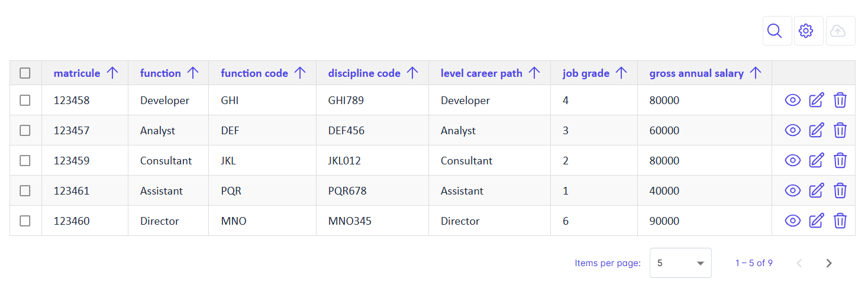
Task: Sort table by matricule header
Action: tap(77, 73)
